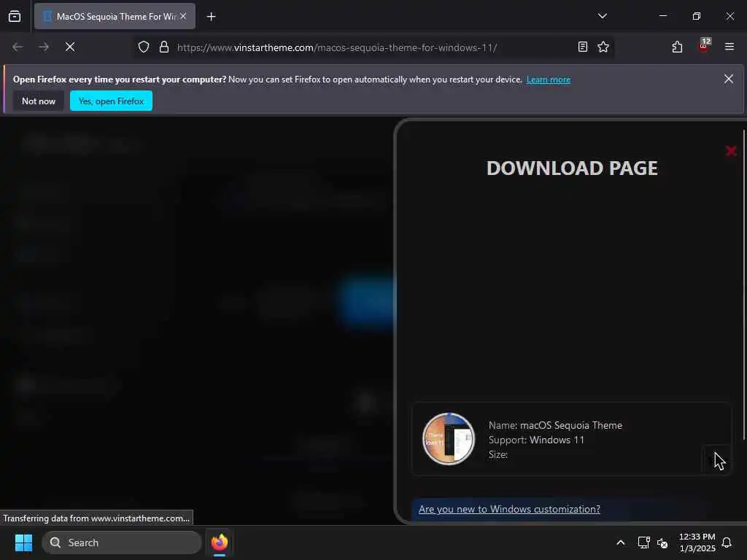This screenshot has width=747, height=560.
Task: Open the notifications bell icon
Action: 727,542
